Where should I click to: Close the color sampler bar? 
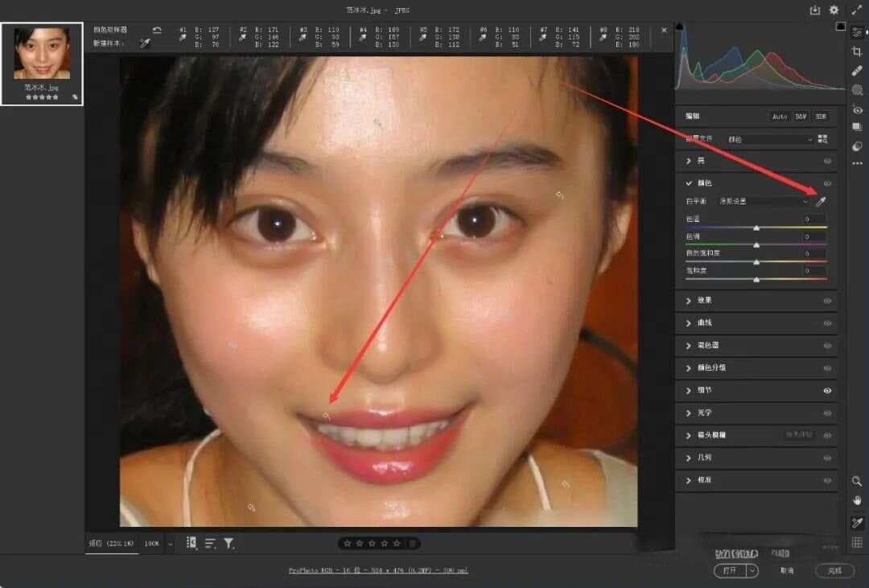pyautogui.click(x=664, y=30)
